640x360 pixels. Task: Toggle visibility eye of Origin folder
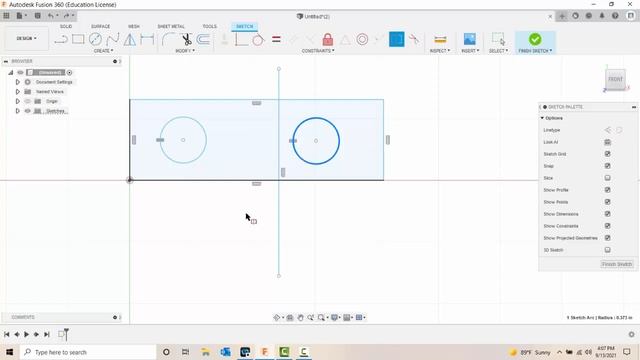coord(28,101)
